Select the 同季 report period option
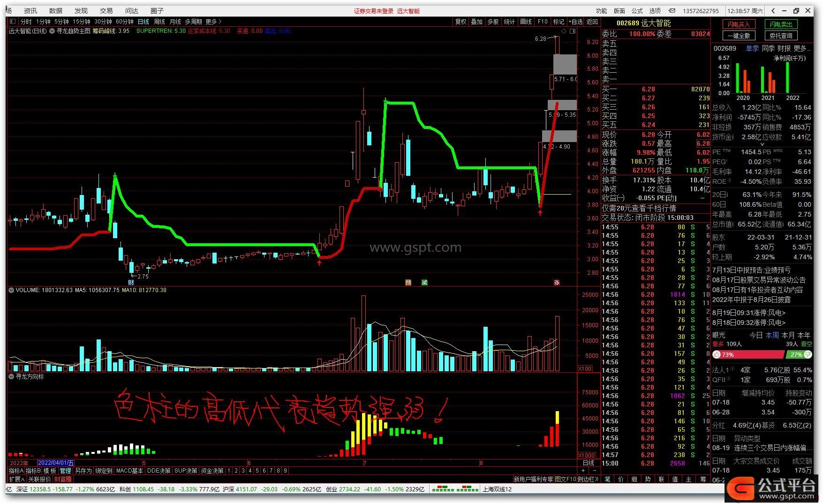 click(768, 48)
